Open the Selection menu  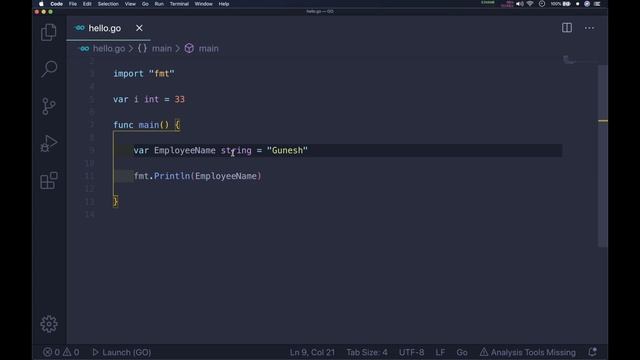click(108, 4)
